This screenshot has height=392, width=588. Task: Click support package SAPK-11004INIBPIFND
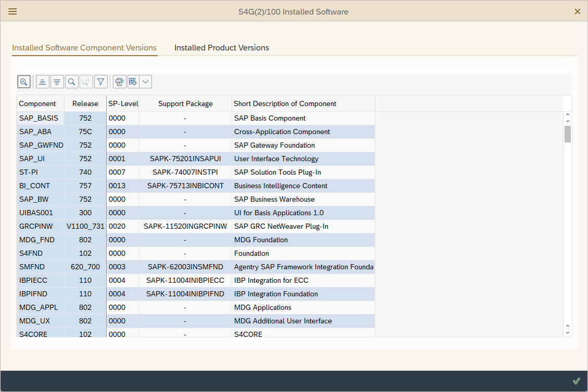point(185,293)
